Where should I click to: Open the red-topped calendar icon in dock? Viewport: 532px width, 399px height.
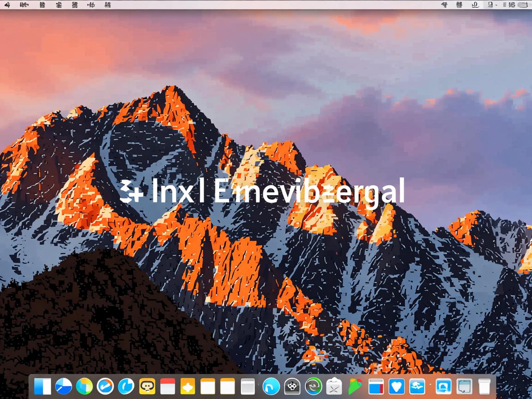(x=168, y=387)
